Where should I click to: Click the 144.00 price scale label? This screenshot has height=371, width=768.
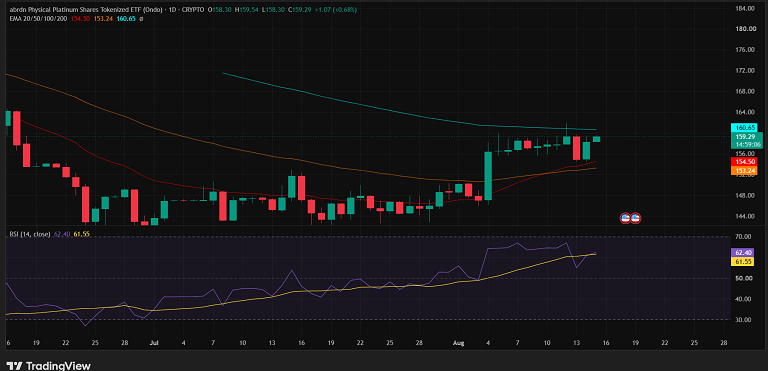744,216
